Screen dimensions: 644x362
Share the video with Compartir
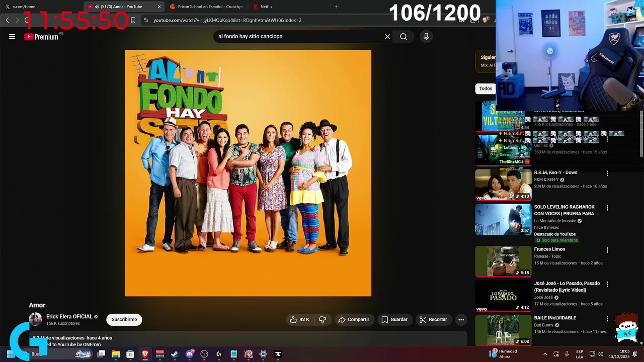354,320
